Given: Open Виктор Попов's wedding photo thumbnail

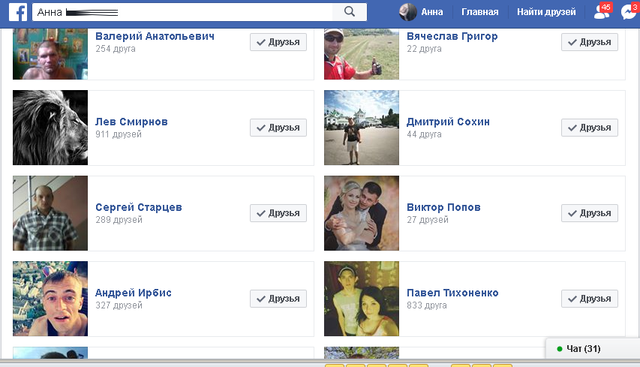Looking at the screenshot, I should (361, 213).
